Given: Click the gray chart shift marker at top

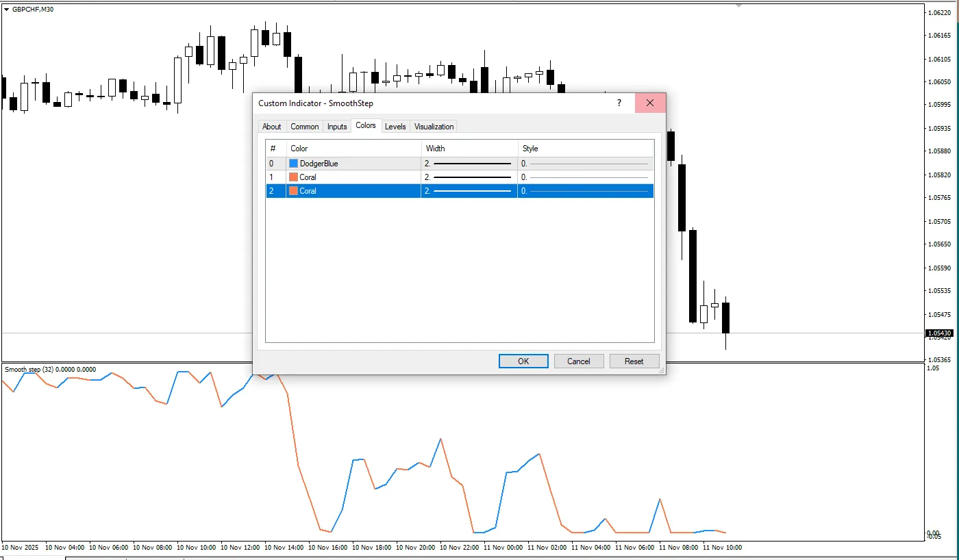Looking at the screenshot, I should (x=738, y=5).
